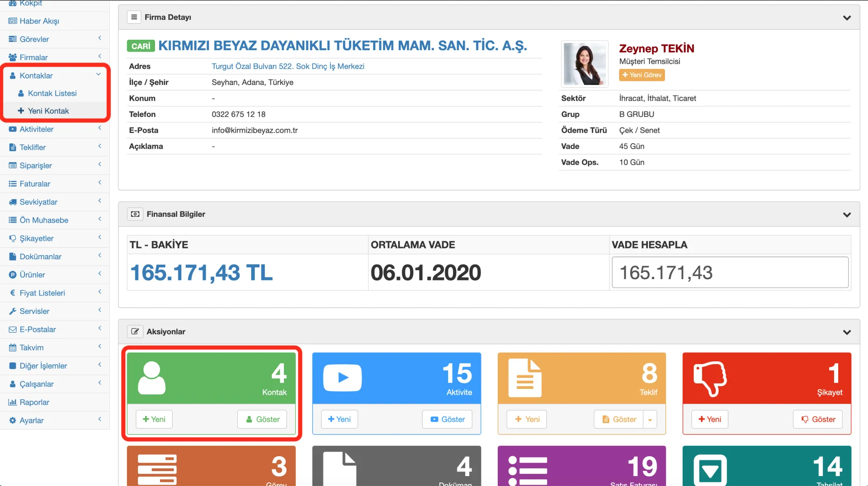
Task: Click the edit icon on the Aksiyonlar panel
Action: click(135, 331)
